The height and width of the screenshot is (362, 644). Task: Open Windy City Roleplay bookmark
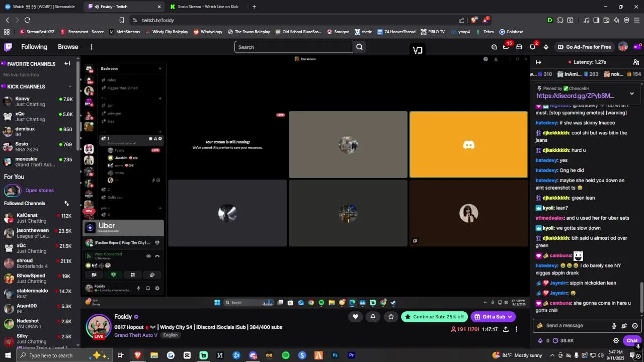[167, 32]
